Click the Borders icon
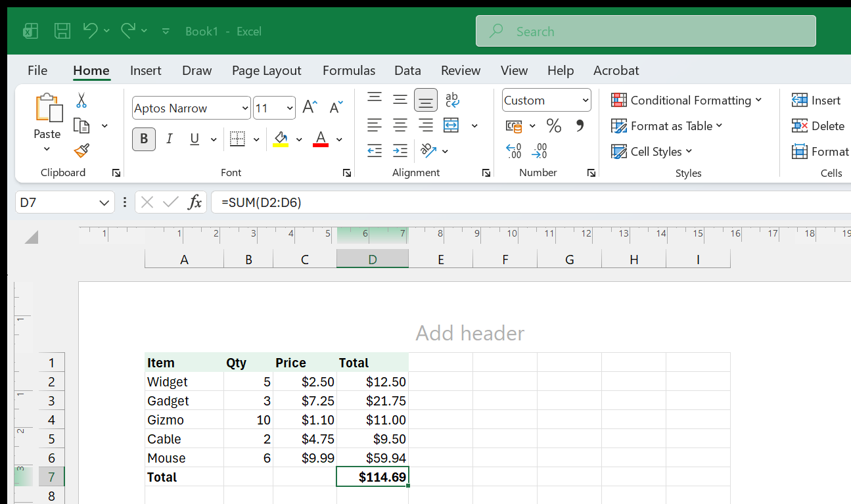The height and width of the screenshot is (504, 851). pyautogui.click(x=237, y=139)
